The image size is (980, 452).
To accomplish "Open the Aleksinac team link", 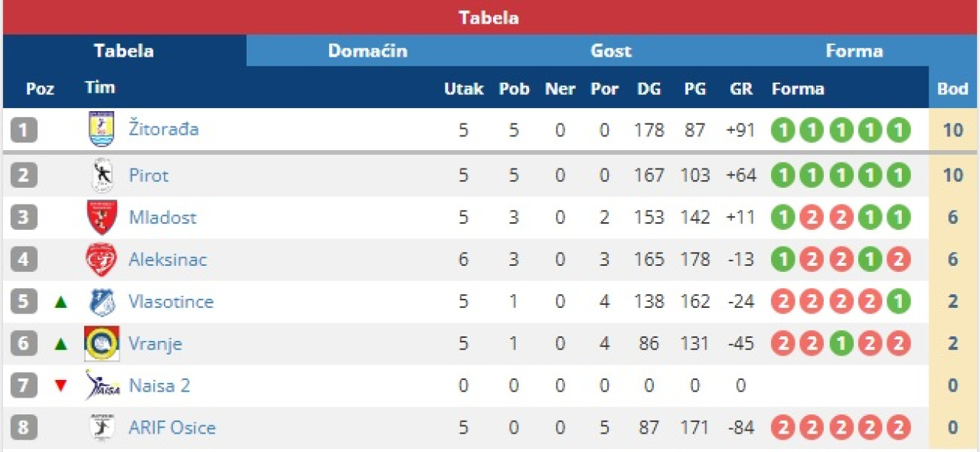I will pyautogui.click(x=167, y=260).
